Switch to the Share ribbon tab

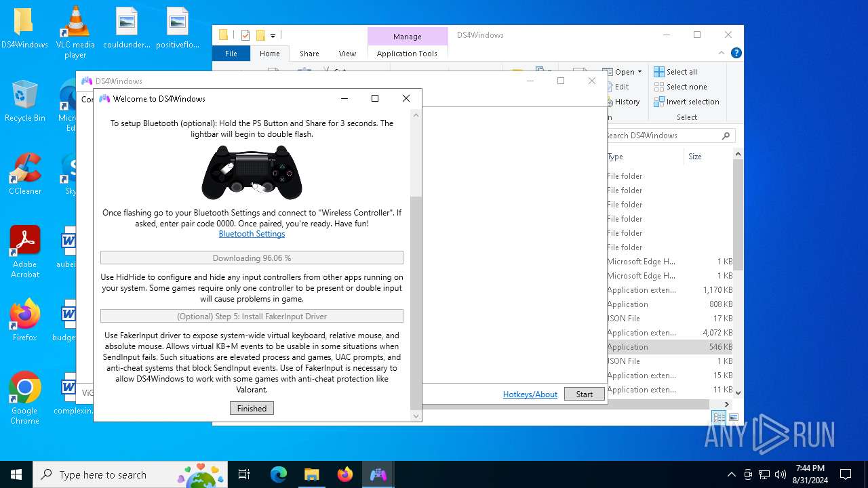(309, 54)
